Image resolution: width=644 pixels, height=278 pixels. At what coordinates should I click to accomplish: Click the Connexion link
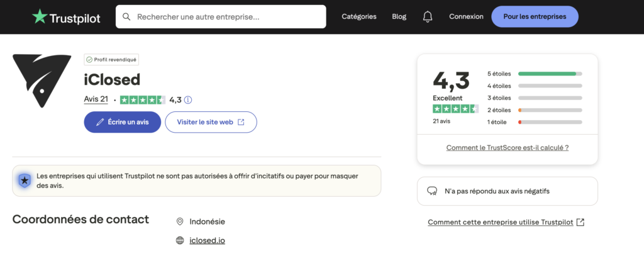[x=466, y=17]
